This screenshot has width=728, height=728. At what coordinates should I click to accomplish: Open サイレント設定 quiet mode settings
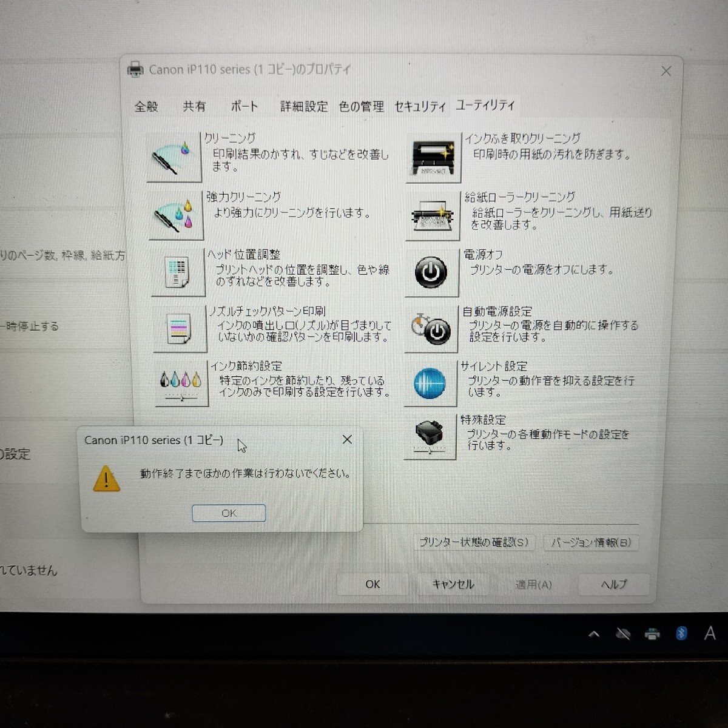tap(430, 383)
